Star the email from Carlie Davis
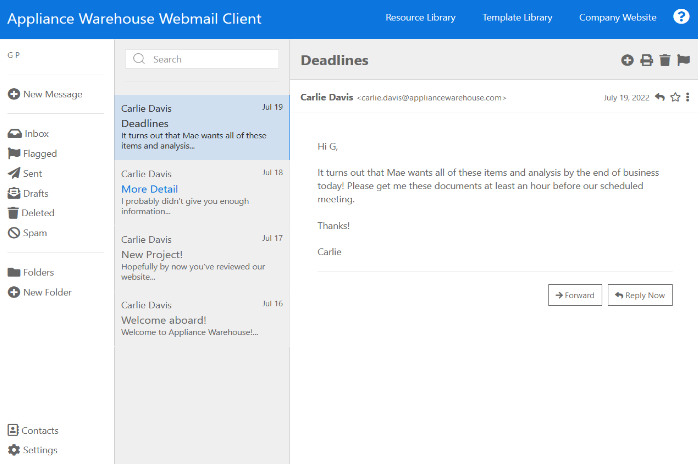The height and width of the screenshot is (464, 698). 675,97
